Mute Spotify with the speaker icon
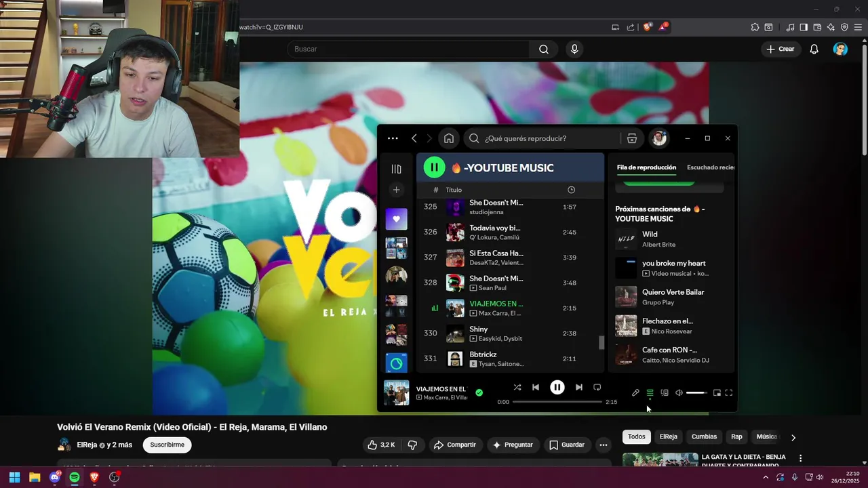This screenshot has width=868, height=488. 679,392
